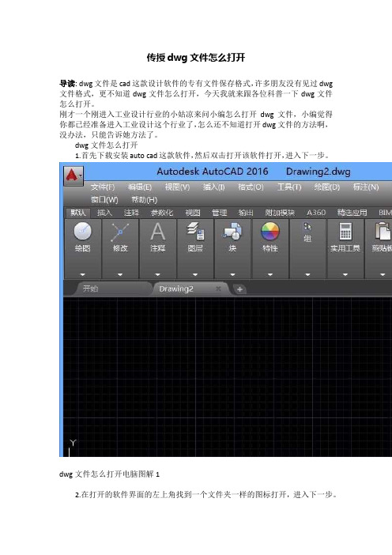This screenshot has width=392, height=555.
Task: Select the 修改 (Modify) panel icon
Action: (120, 232)
